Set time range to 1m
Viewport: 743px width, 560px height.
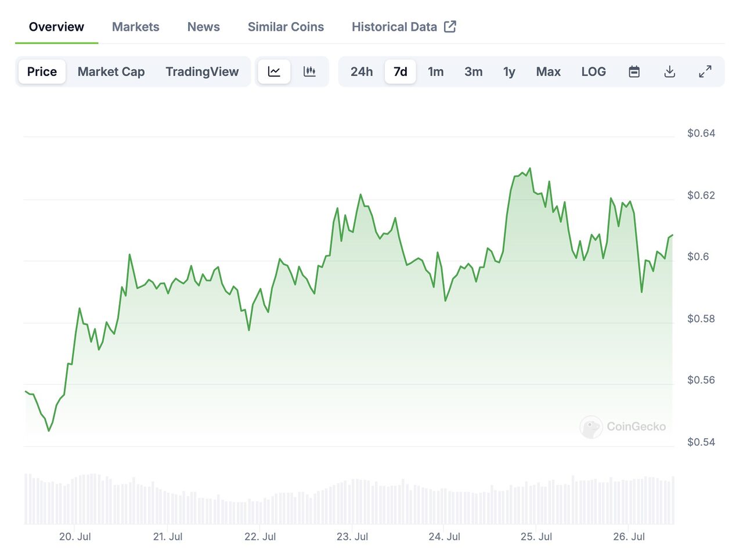tap(436, 71)
